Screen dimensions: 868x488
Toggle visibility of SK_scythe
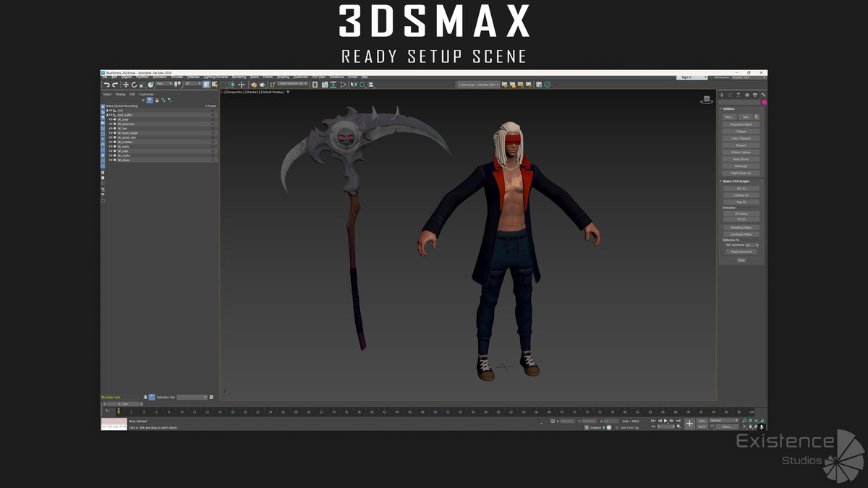pos(111,155)
